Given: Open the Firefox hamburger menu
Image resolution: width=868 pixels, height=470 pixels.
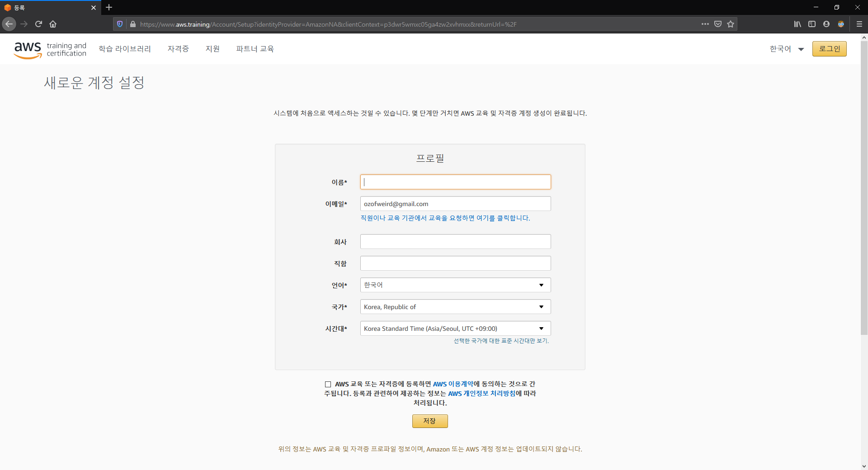Looking at the screenshot, I should coord(859,24).
